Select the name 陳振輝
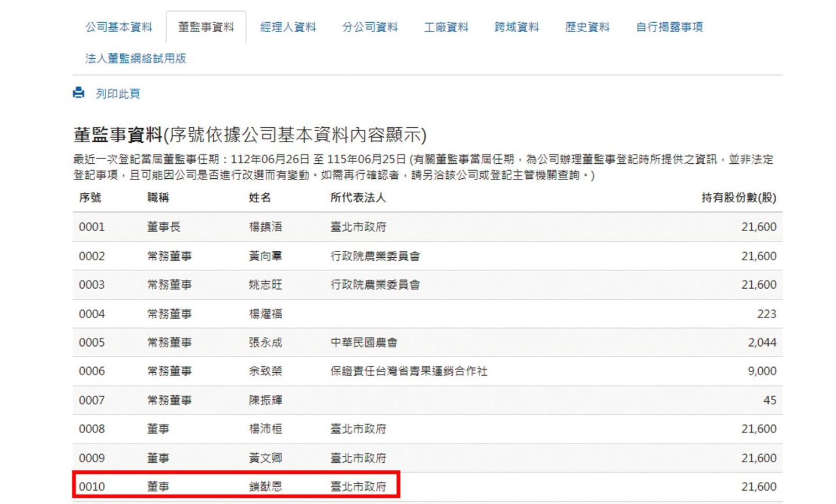Viewport: 836px width, 504px height. pyautogui.click(x=266, y=399)
